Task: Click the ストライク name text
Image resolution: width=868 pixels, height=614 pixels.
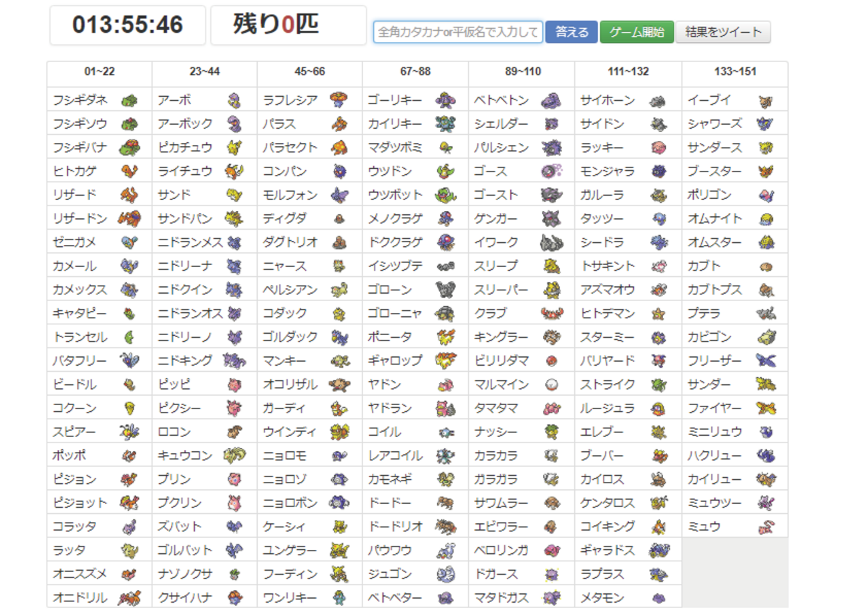Action: coord(608,384)
